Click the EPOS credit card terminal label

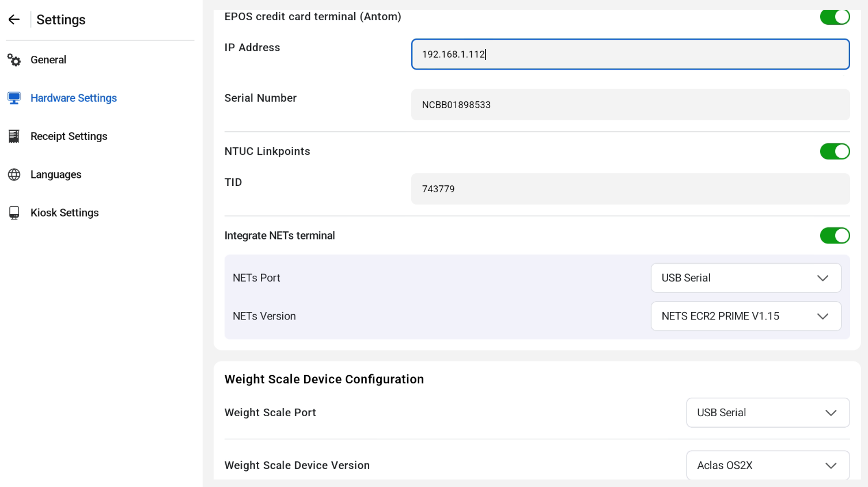coord(313,17)
